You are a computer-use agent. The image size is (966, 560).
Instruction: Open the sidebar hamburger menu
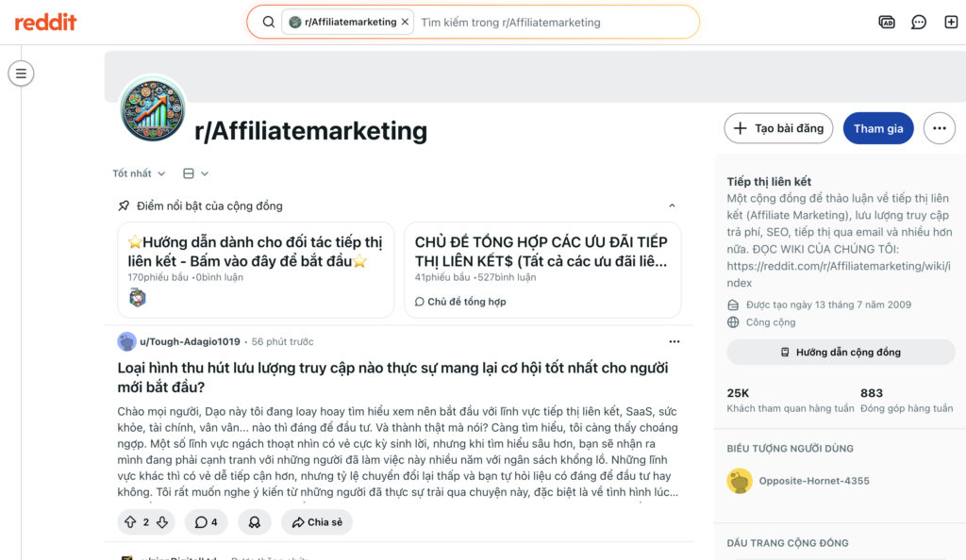pos(21,73)
